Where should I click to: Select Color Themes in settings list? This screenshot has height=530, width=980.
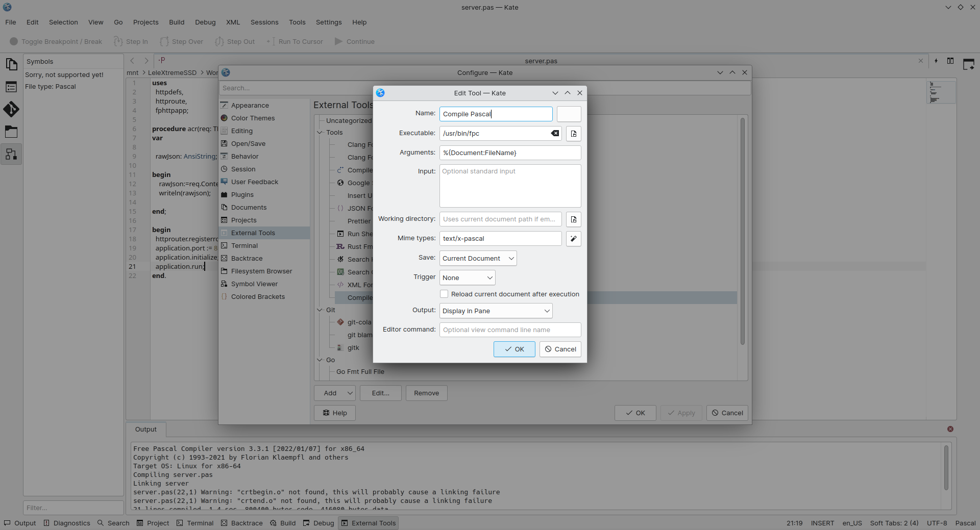pos(264,118)
